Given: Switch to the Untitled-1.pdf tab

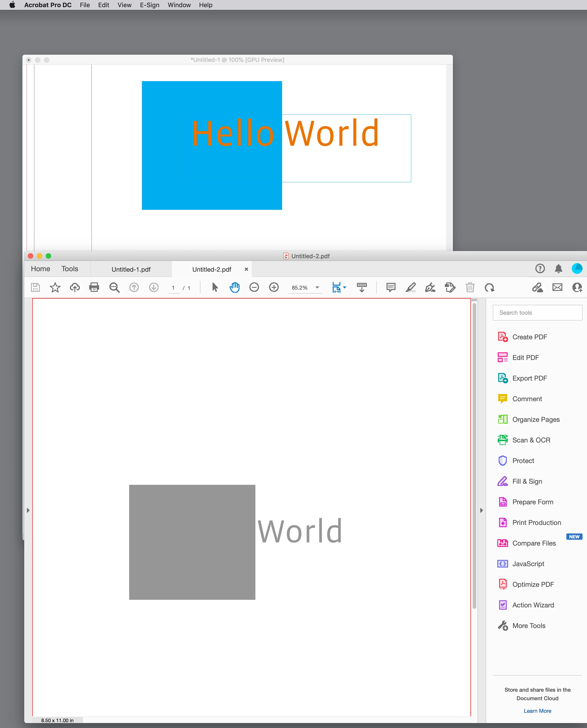Looking at the screenshot, I should tap(131, 269).
